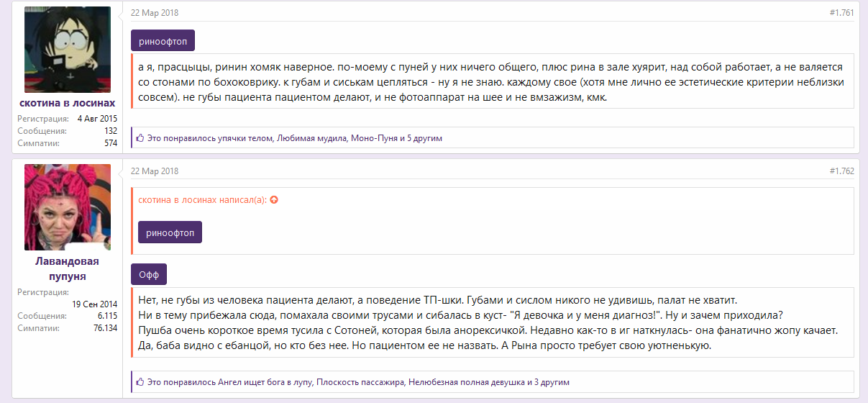Open the 'Моно-Пуня' liker profile link
Screen dimensions: 868x403
(x=372, y=137)
